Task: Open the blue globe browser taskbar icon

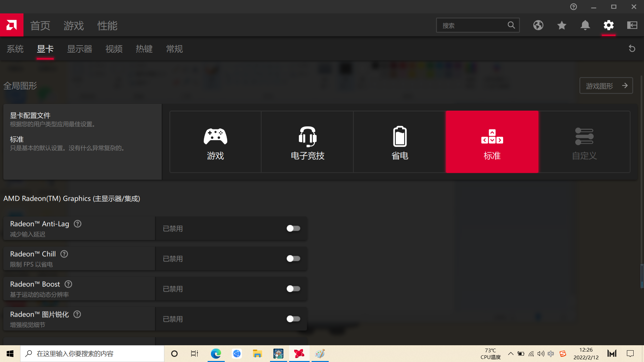Action: click(x=237, y=354)
